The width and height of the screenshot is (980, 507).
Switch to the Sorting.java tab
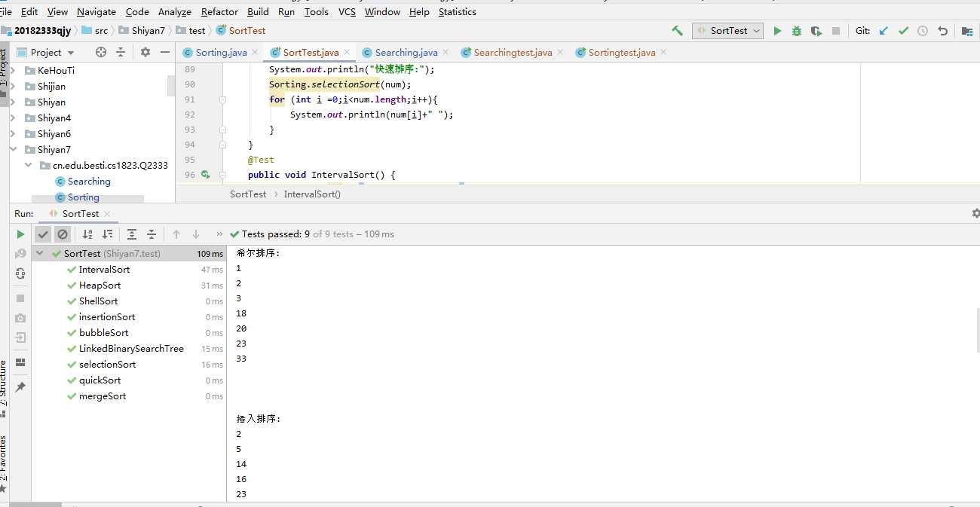coord(221,52)
